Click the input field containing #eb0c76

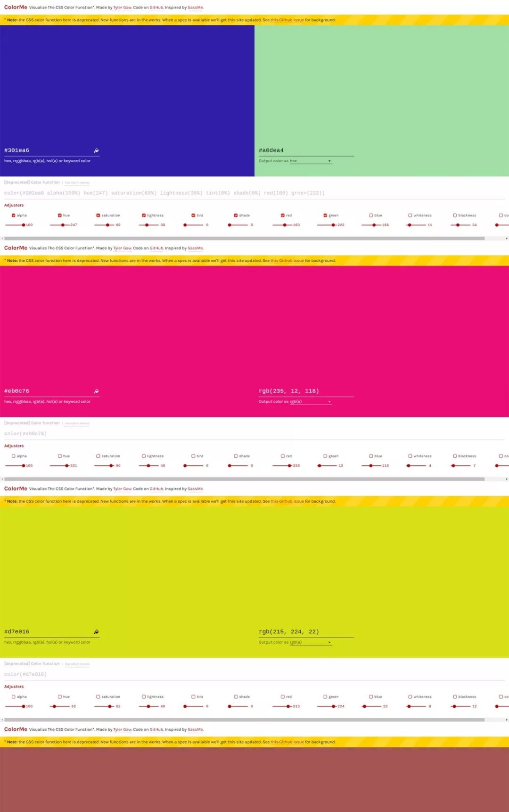point(47,391)
